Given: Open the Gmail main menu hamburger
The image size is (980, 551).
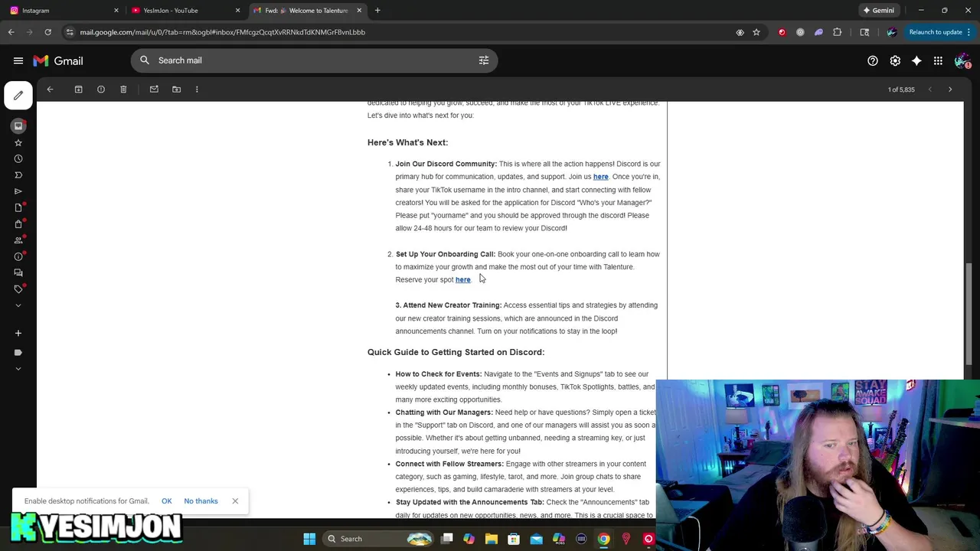Looking at the screenshot, I should coord(18,60).
